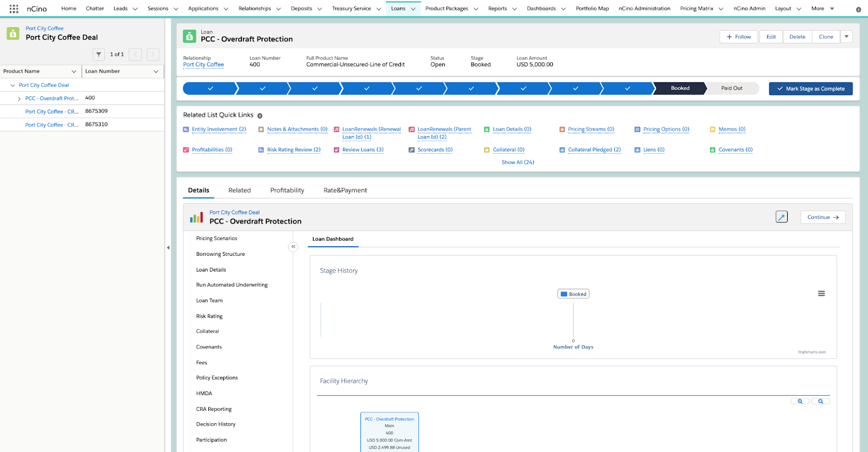
Task: Select the Booked stage in path
Action: (680, 88)
